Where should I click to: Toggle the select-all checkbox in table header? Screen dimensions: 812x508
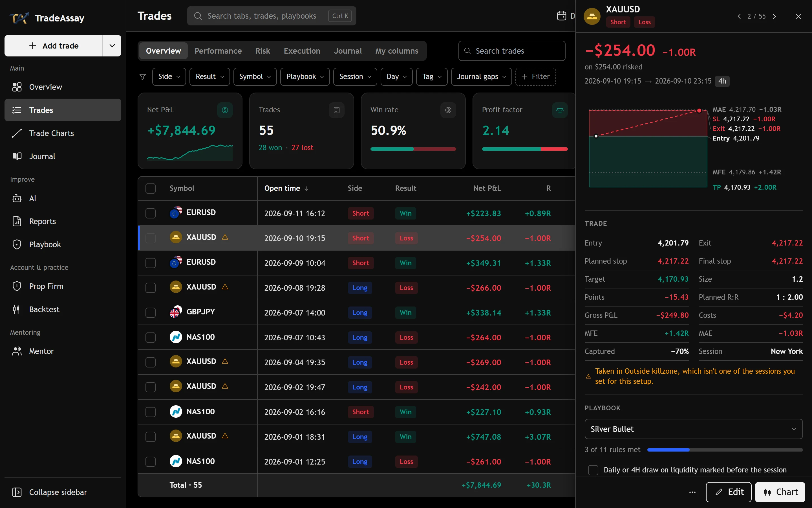tap(151, 189)
